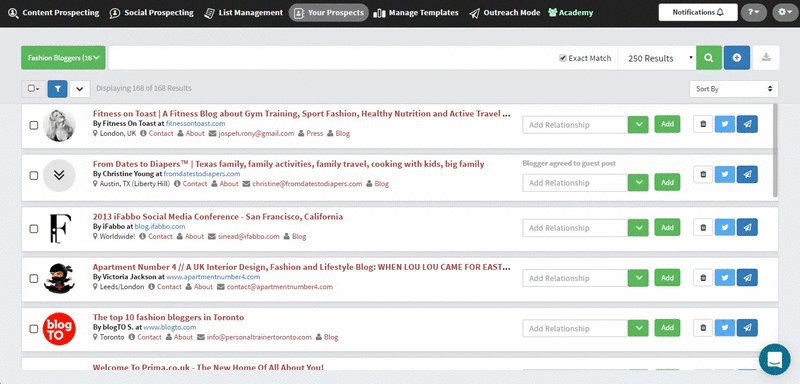Delete the From Dates to Diapers prospect
The width and height of the screenshot is (800, 384).
pos(703,174)
